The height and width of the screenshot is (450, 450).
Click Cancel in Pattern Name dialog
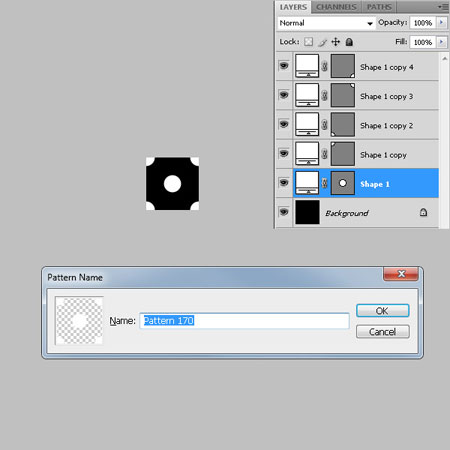[382, 332]
